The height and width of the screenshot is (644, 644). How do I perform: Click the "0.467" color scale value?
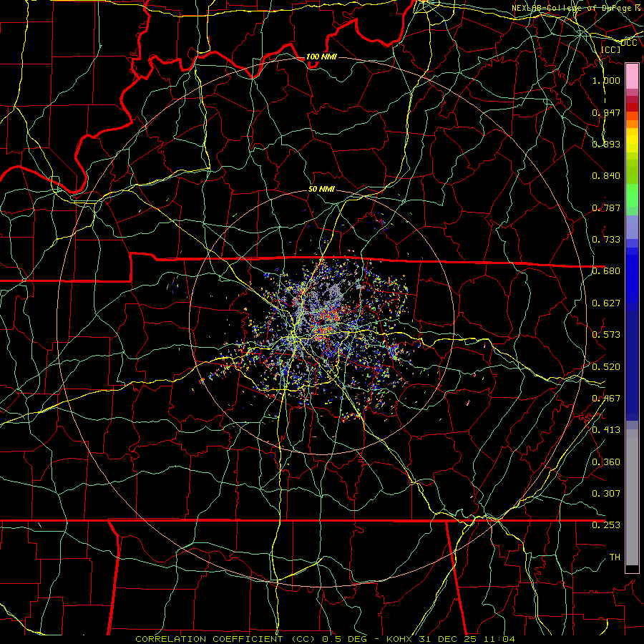606,398
